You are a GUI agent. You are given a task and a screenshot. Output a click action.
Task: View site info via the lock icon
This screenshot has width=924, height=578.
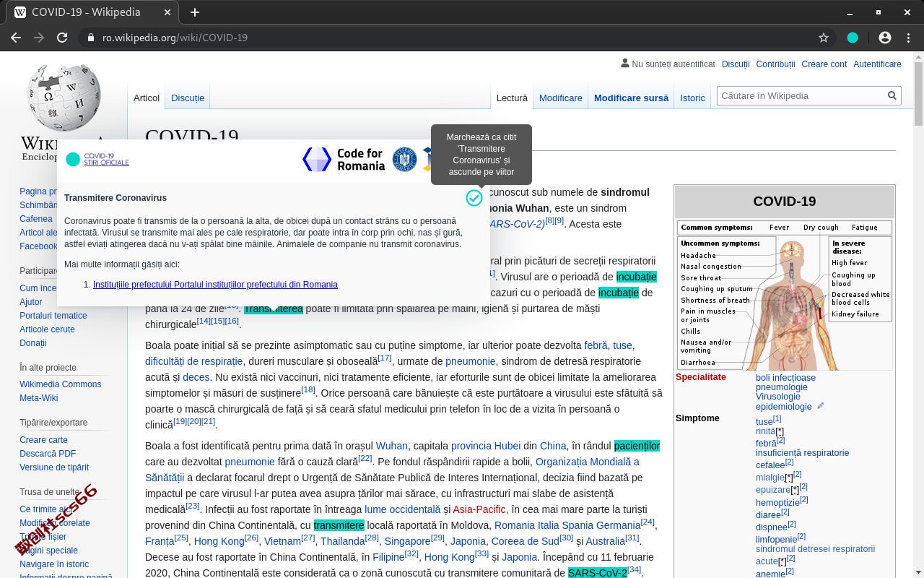(90, 38)
